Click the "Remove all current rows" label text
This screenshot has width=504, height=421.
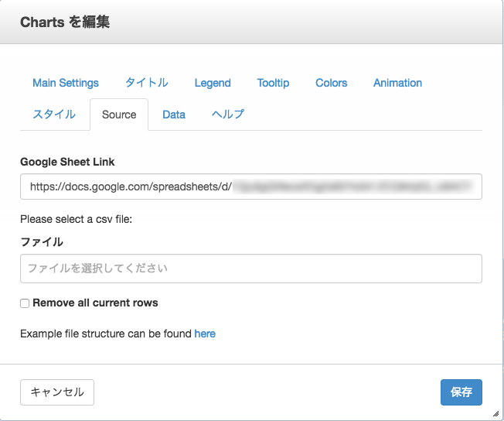pyautogui.click(x=95, y=303)
